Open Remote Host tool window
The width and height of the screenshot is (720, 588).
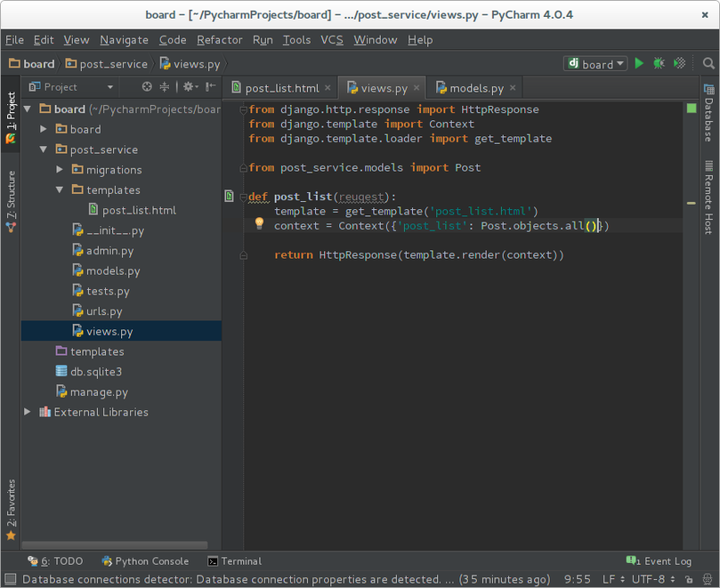pos(709,197)
